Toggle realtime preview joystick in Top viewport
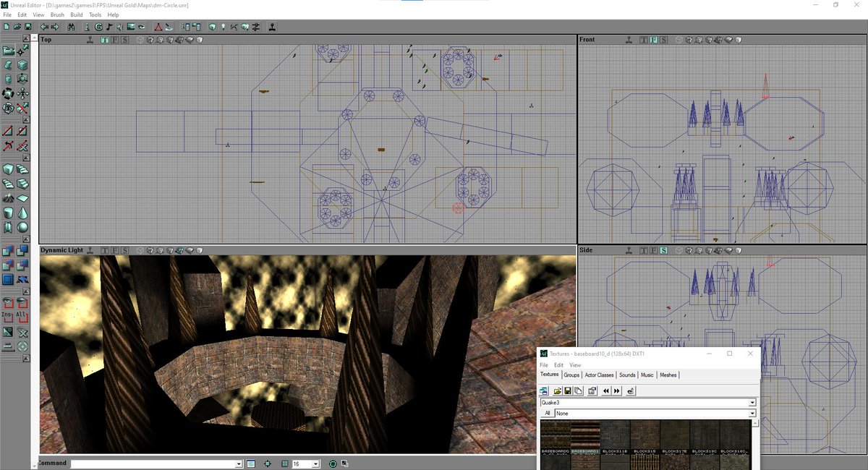This screenshot has height=470, width=868. point(90,40)
